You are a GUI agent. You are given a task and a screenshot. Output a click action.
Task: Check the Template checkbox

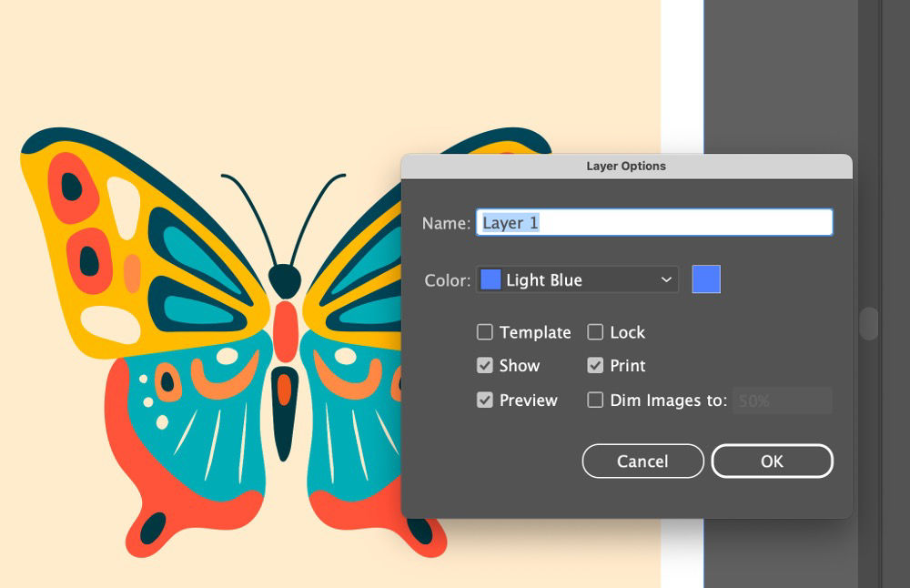click(485, 332)
